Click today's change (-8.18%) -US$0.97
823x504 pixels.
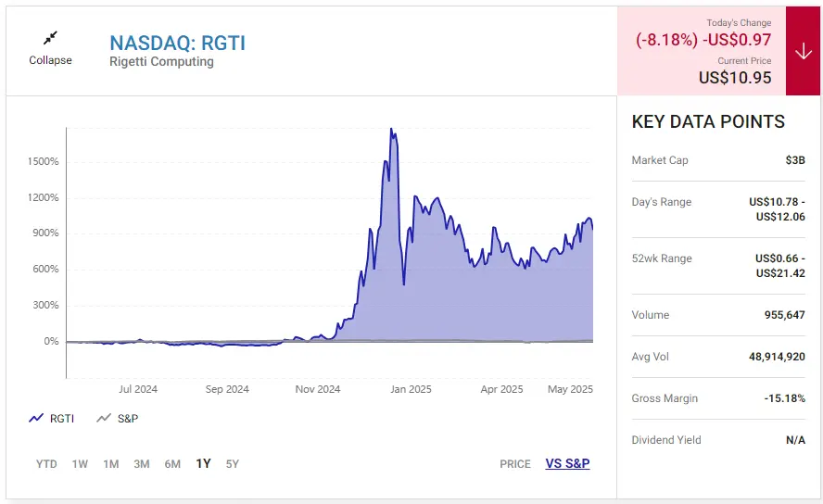703,40
